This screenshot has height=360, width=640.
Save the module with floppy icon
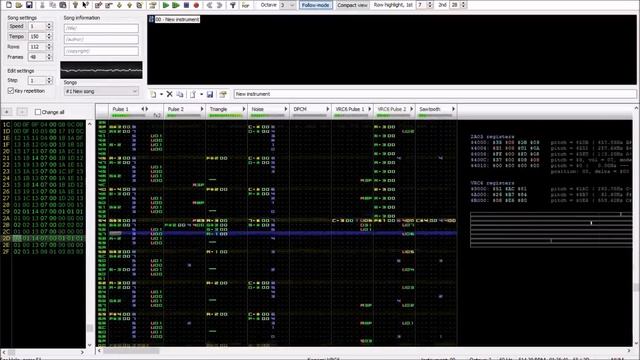[29, 5]
